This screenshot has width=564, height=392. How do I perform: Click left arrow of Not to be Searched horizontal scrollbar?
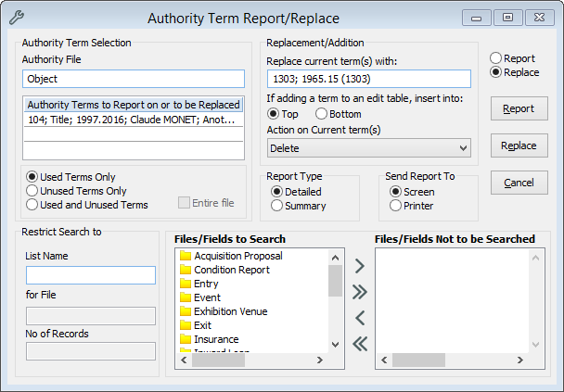(384, 360)
